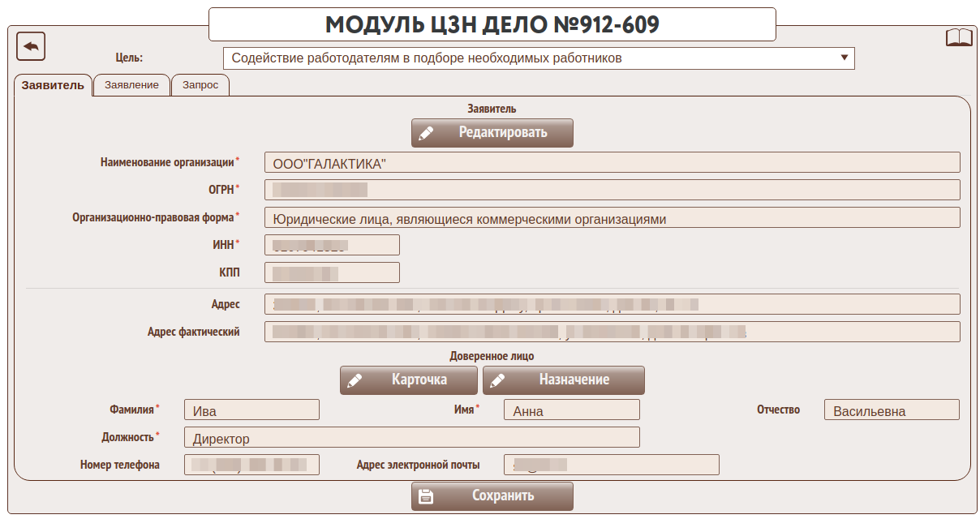This screenshot has height=519, width=980.
Task: Click the Должность field with Директор
Action: [411, 438]
